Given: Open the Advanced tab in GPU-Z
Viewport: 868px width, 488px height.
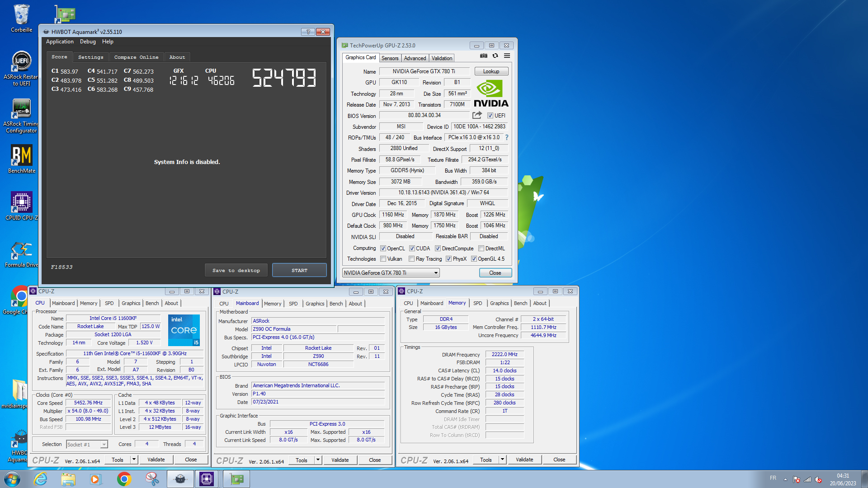Looking at the screenshot, I should [x=415, y=58].
